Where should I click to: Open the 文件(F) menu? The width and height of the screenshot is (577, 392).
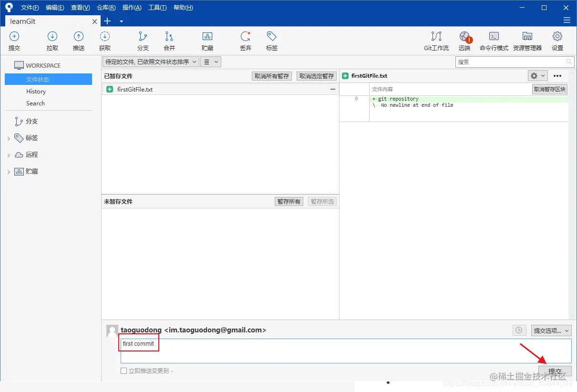click(x=30, y=8)
